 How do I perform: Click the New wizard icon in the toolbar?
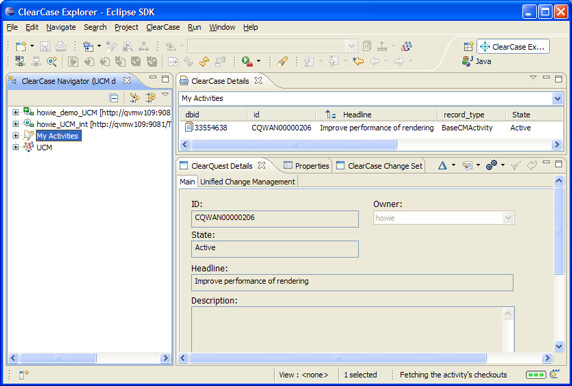point(21,46)
